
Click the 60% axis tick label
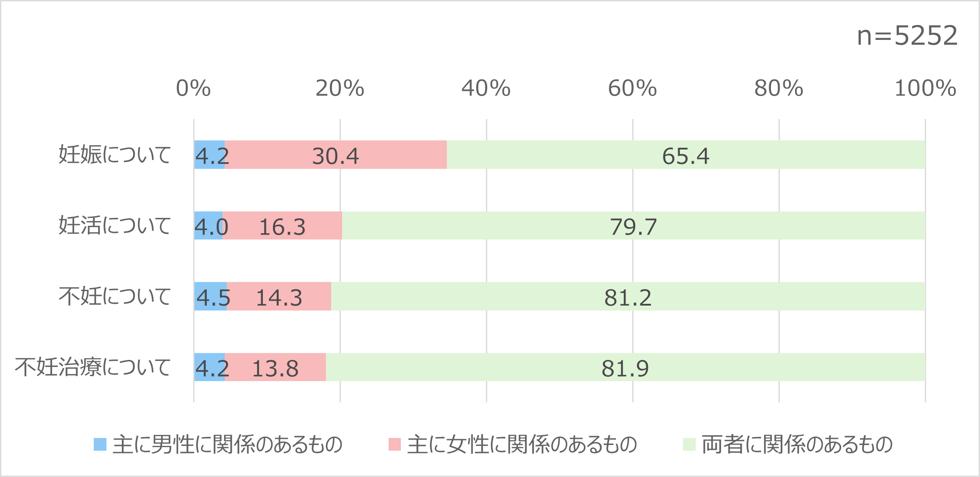click(632, 89)
